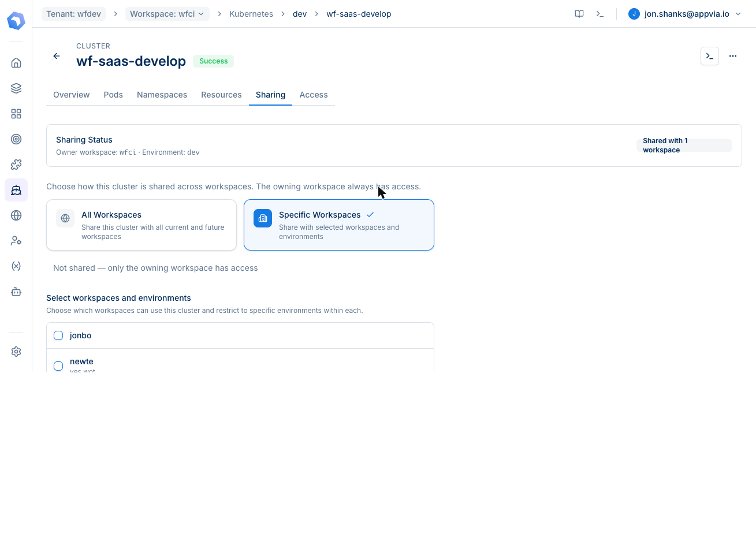Click the user avatar J icon
Viewport: 756px width, 560px height.
pos(634,14)
